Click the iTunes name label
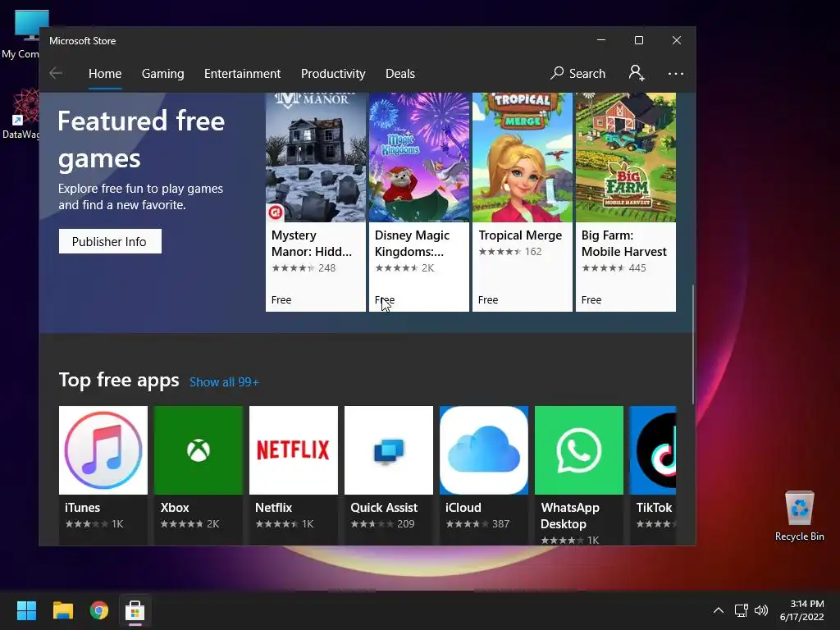 (83, 507)
